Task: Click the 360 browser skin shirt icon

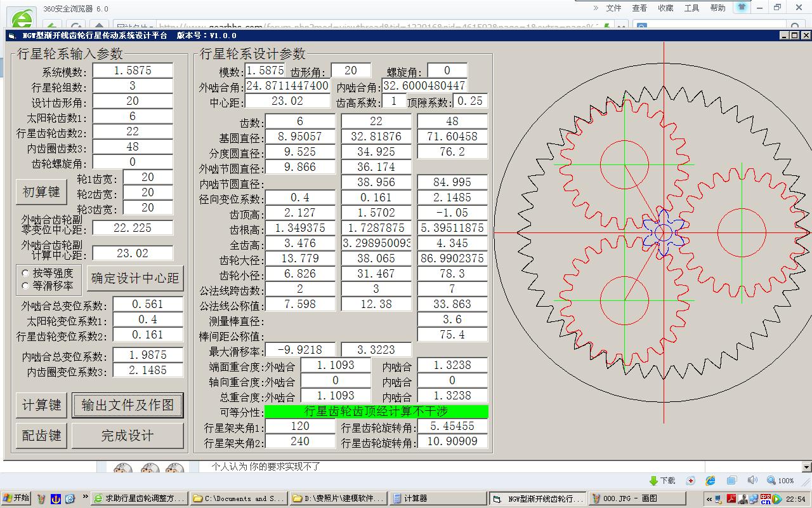Action: click(742, 7)
